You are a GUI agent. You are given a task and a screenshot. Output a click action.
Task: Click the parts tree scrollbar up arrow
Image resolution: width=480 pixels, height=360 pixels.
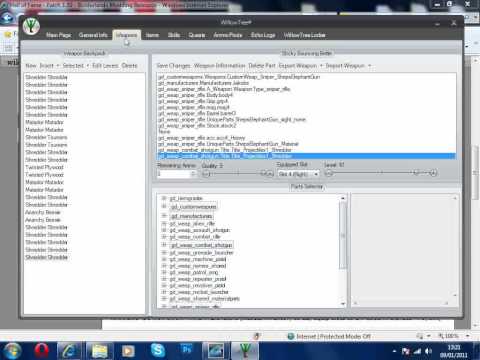pos(343,198)
